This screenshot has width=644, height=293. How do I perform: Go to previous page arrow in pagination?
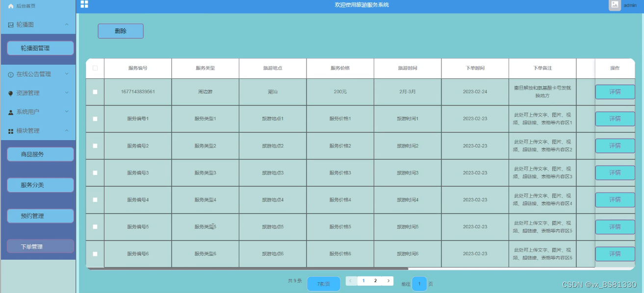coord(351,281)
